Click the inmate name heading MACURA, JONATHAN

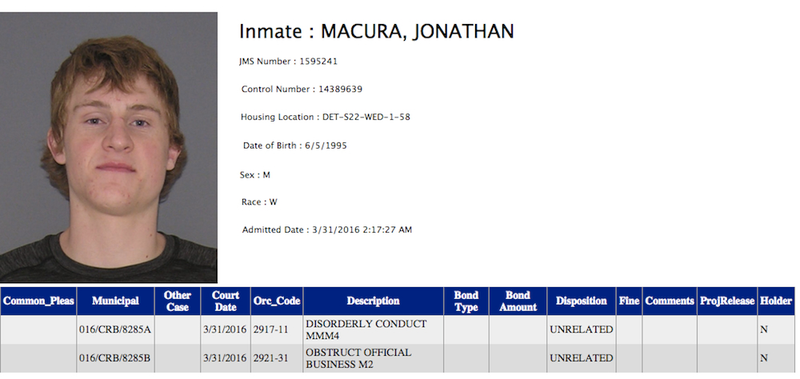click(417, 32)
